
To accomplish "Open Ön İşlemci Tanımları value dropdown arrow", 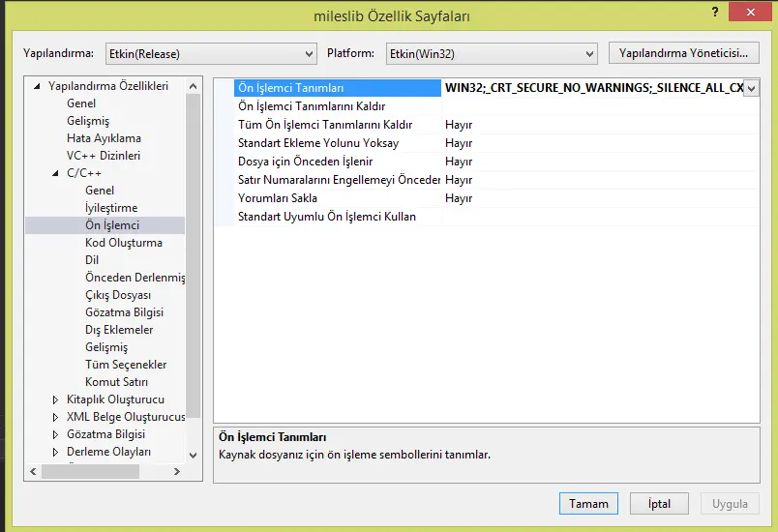I will coord(751,88).
